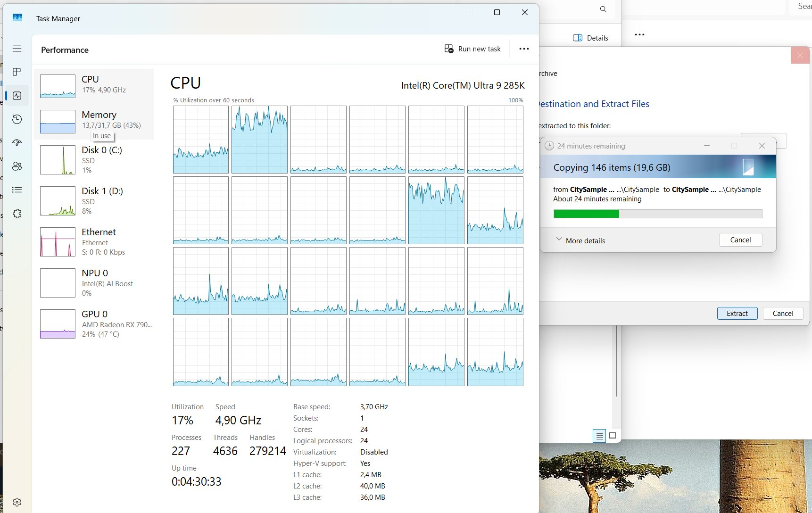Click the Disk 0 mini graph thumbnail
Screen dimensions: 812x513
coord(58,160)
